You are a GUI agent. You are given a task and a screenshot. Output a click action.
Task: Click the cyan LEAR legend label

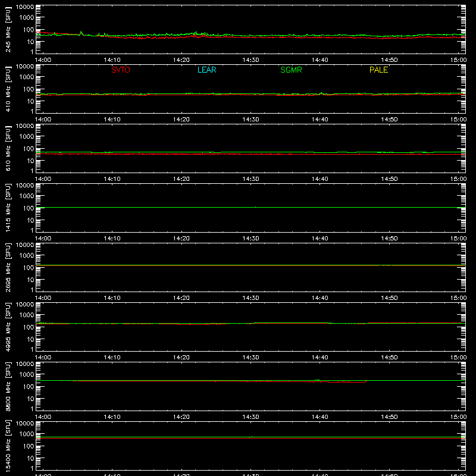(x=206, y=70)
